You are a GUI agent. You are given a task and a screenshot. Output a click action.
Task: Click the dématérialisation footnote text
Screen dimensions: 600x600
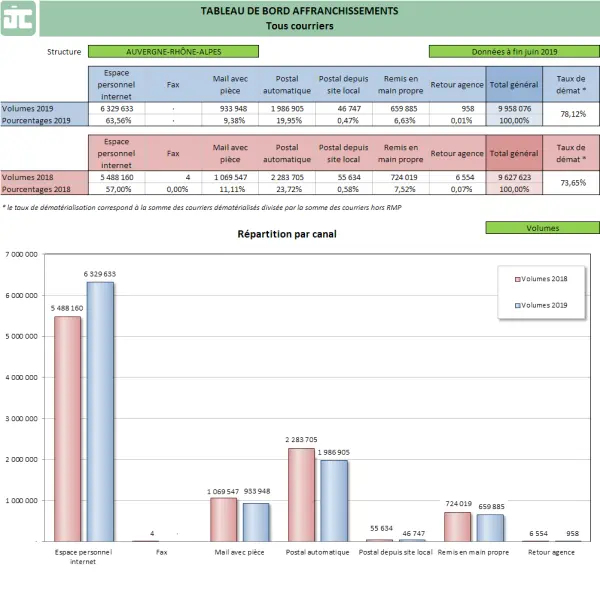202,207
